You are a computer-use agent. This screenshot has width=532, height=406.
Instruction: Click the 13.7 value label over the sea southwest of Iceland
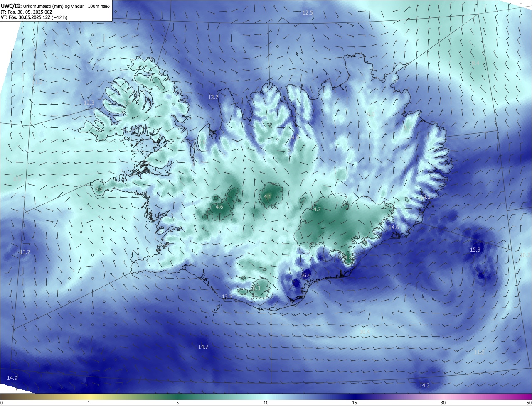[x=25, y=252]
